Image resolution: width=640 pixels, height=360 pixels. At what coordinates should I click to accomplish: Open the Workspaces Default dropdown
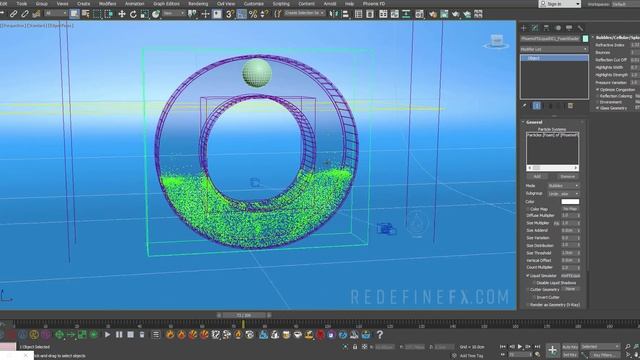pyautogui.click(x=625, y=4)
